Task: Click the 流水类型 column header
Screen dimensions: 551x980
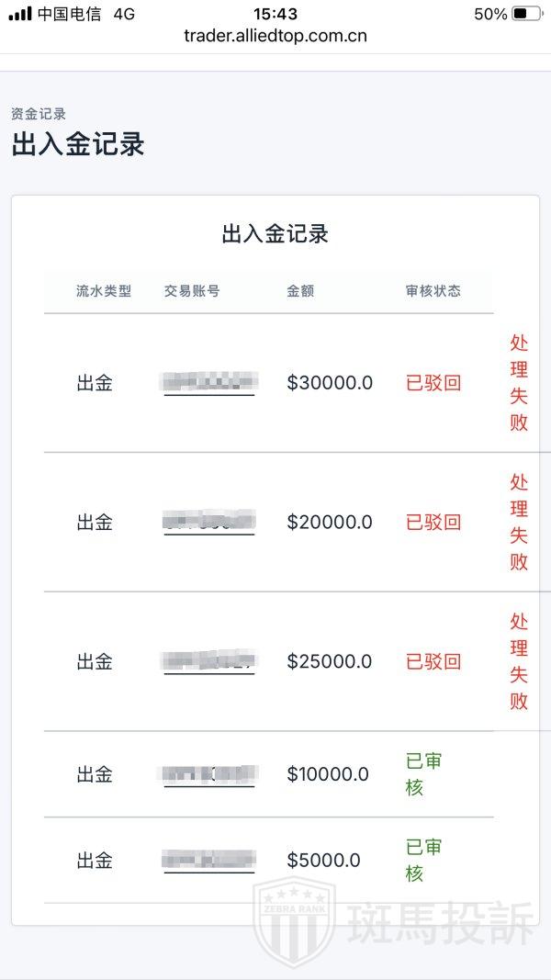Action: tap(104, 291)
